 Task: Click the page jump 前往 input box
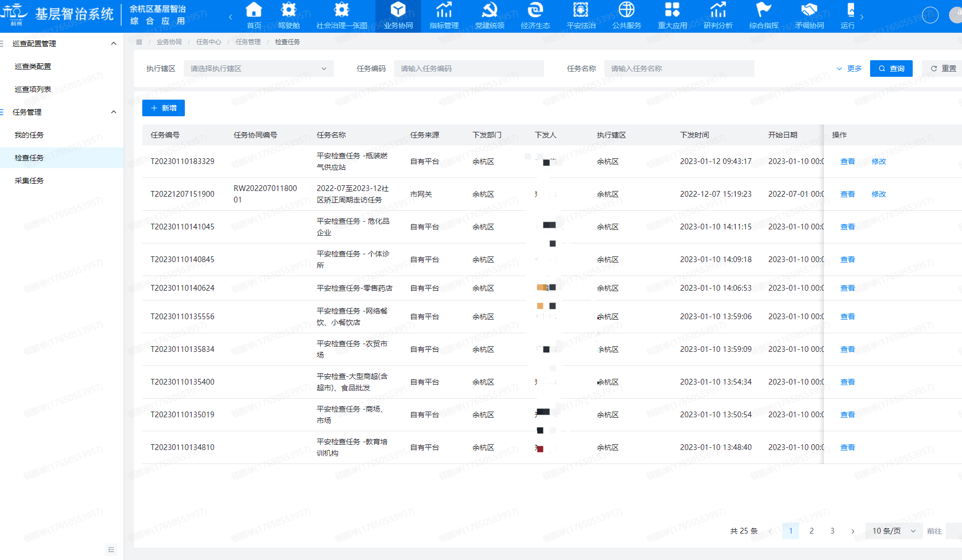954,531
